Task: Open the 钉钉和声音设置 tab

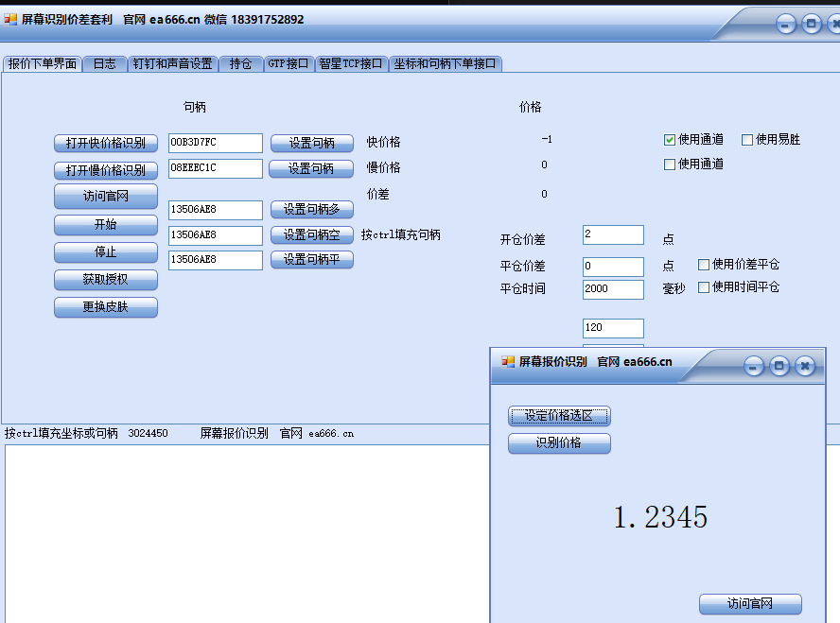Action: [x=172, y=64]
